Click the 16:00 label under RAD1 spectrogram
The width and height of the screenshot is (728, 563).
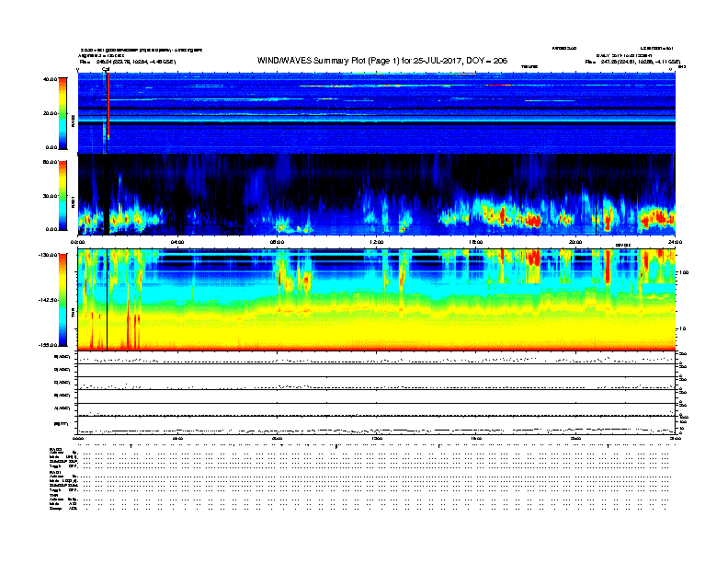pyautogui.click(x=476, y=242)
